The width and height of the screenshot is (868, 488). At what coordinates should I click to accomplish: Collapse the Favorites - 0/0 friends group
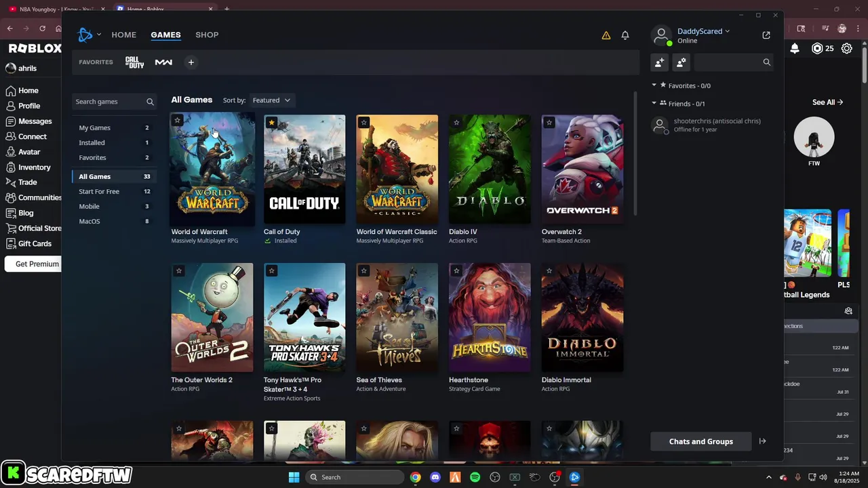pyautogui.click(x=654, y=85)
